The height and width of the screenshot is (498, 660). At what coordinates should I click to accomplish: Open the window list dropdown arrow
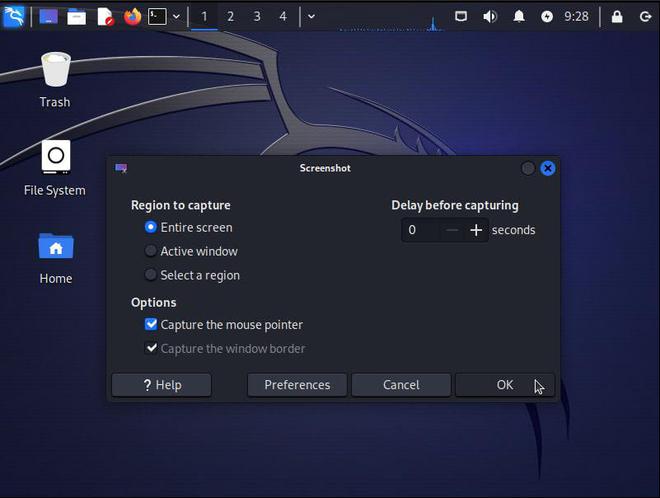pyautogui.click(x=311, y=17)
